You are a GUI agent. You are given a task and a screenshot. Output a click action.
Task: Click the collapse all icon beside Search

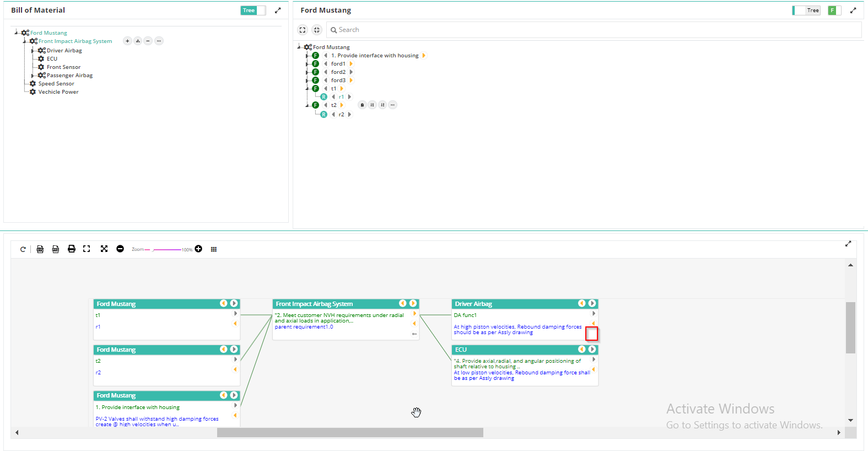coord(316,30)
